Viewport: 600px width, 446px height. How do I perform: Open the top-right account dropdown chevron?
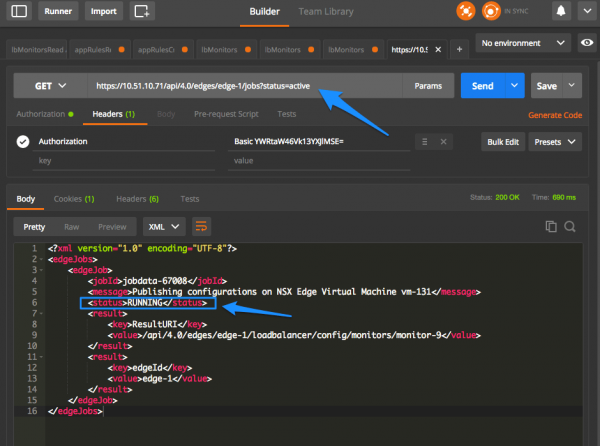click(x=587, y=11)
